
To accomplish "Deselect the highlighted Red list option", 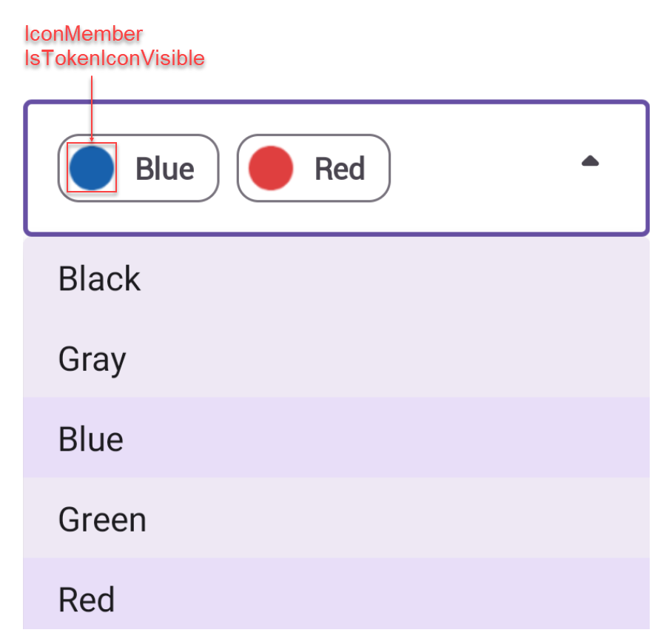I will [87, 599].
